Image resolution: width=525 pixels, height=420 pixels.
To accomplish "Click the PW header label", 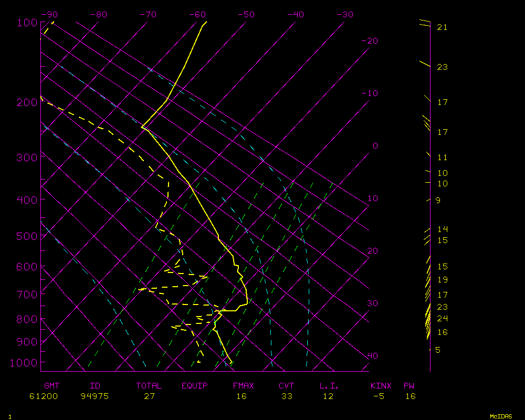I will (408, 386).
